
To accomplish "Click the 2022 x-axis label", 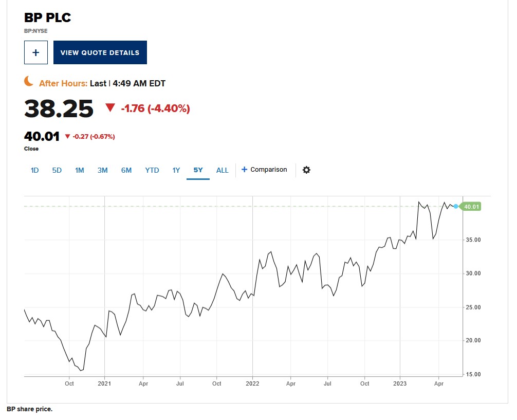I will pos(252,384).
